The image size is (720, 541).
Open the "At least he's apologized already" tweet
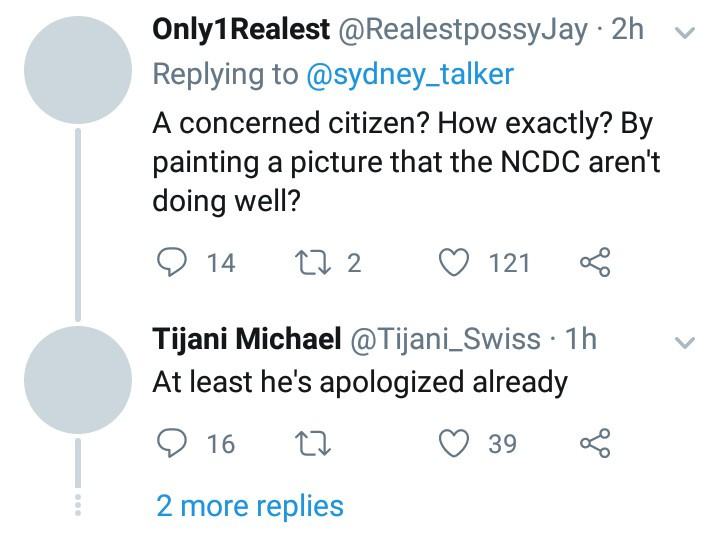click(360, 383)
